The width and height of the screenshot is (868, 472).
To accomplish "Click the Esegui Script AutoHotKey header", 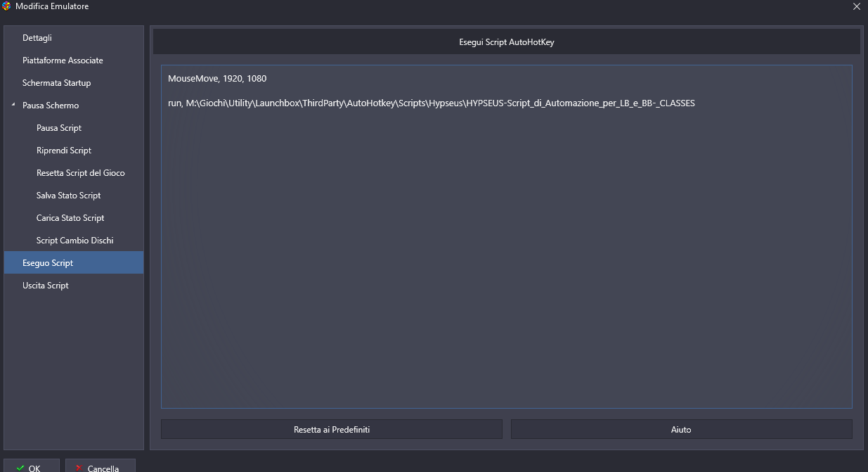I will point(507,42).
